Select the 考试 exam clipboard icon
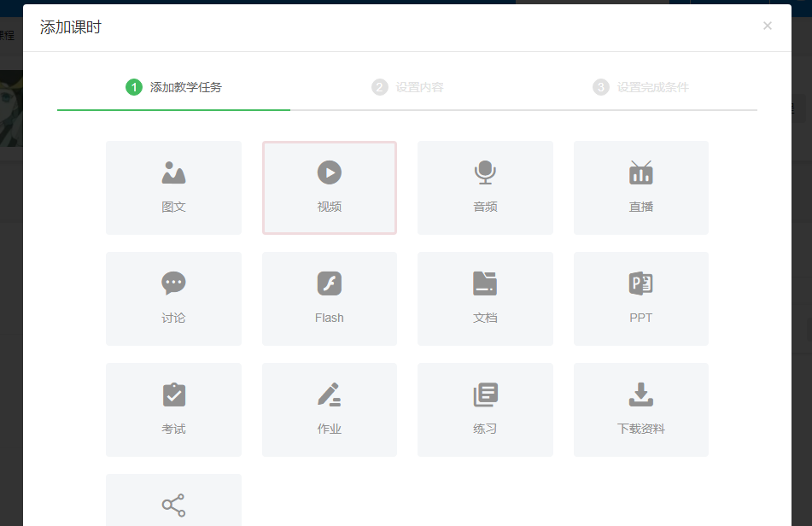The image size is (812, 526). tap(173, 394)
